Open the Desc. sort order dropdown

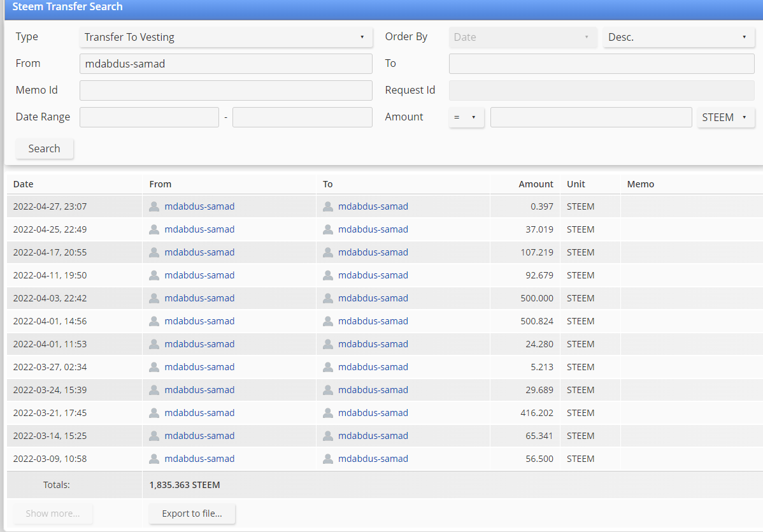tap(678, 37)
